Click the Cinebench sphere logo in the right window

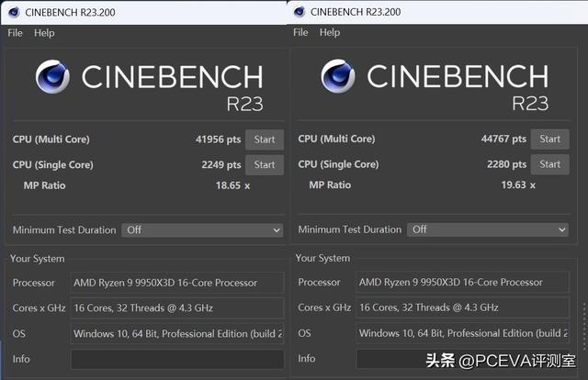point(338,75)
